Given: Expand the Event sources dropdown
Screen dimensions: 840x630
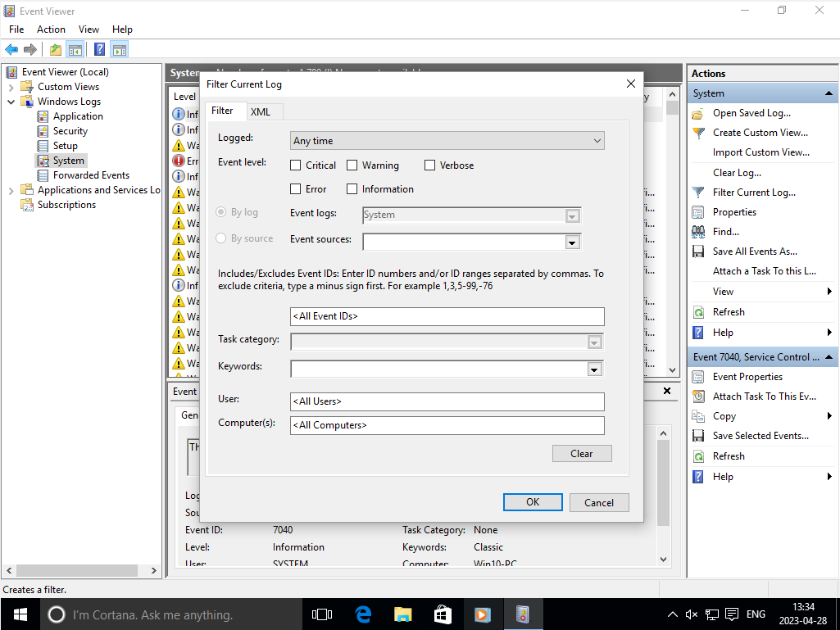Looking at the screenshot, I should 572,242.
